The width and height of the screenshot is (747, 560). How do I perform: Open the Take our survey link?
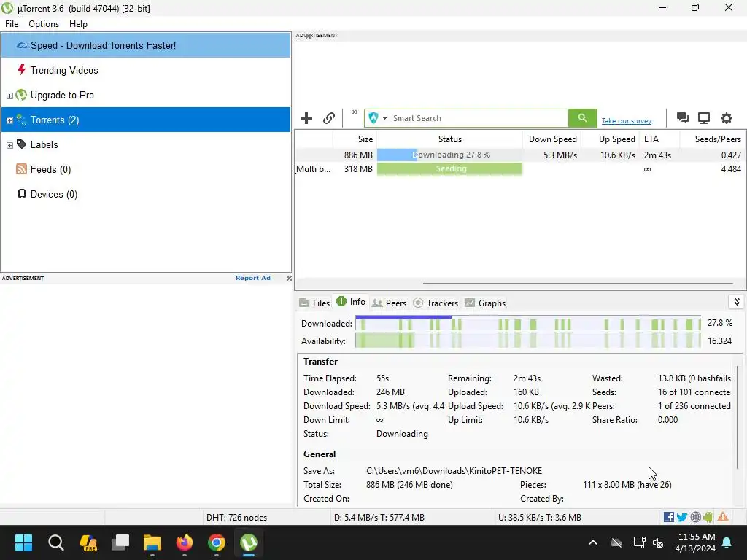point(627,121)
